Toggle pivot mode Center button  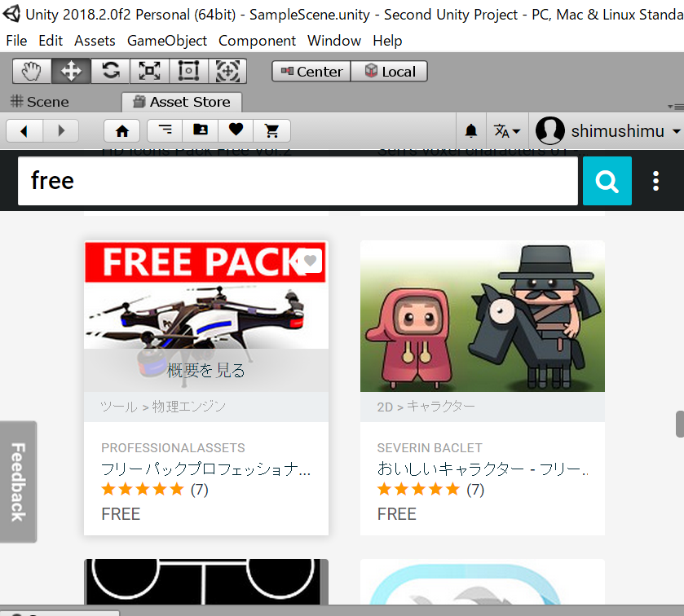click(x=311, y=72)
